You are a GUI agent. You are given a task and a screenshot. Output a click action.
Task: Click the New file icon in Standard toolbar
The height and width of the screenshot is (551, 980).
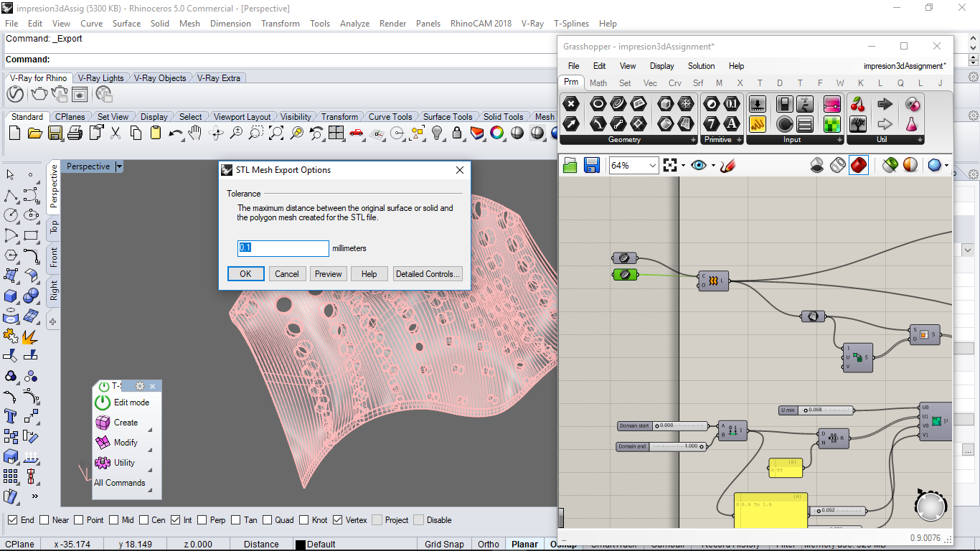[15, 133]
